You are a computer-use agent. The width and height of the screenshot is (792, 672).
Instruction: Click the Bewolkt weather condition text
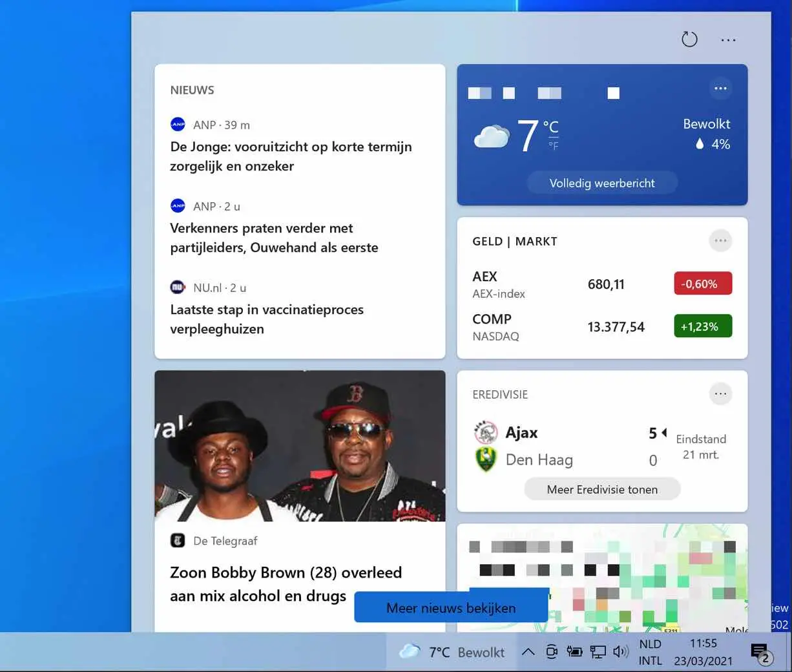tap(707, 123)
